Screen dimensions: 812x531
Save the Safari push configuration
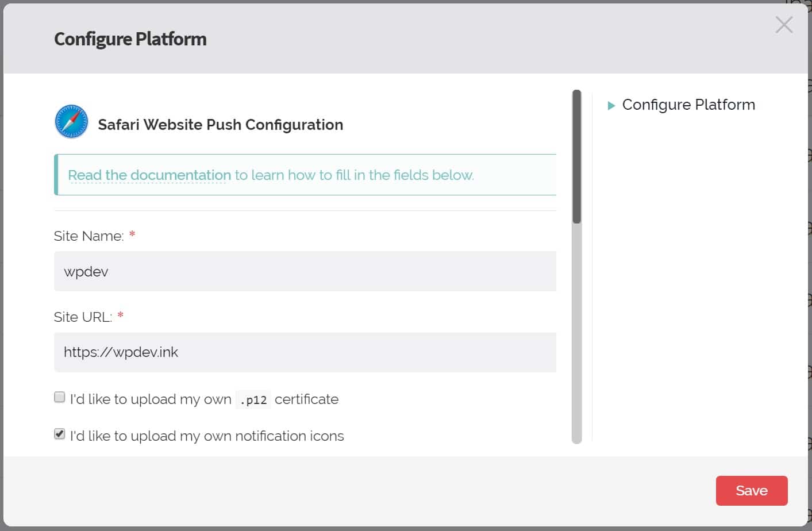coord(752,490)
